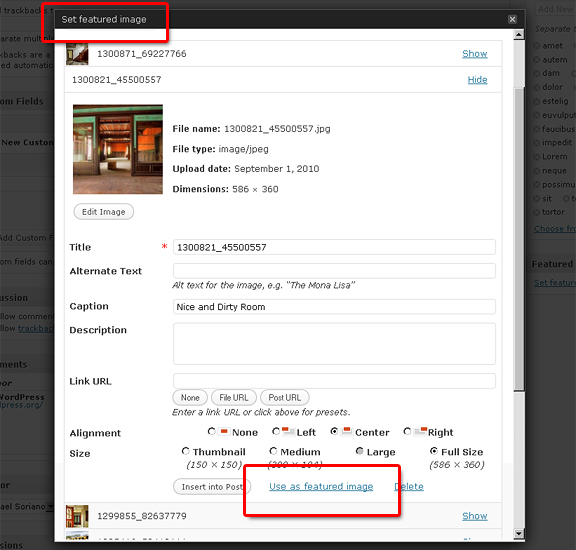Viewport: 576px width, 550px height.
Task: Click the Dimensions 586 × 360 value
Action: (255, 189)
